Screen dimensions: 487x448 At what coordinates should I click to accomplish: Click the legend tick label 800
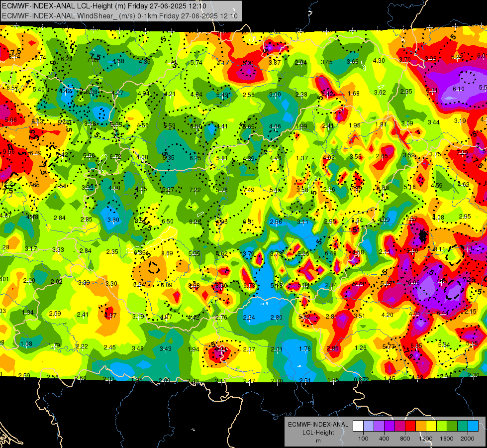(x=405, y=439)
